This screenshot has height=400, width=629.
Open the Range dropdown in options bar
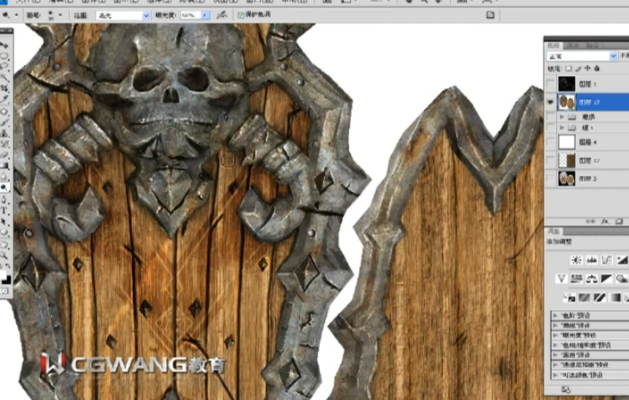pyautogui.click(x=146, y=15)
